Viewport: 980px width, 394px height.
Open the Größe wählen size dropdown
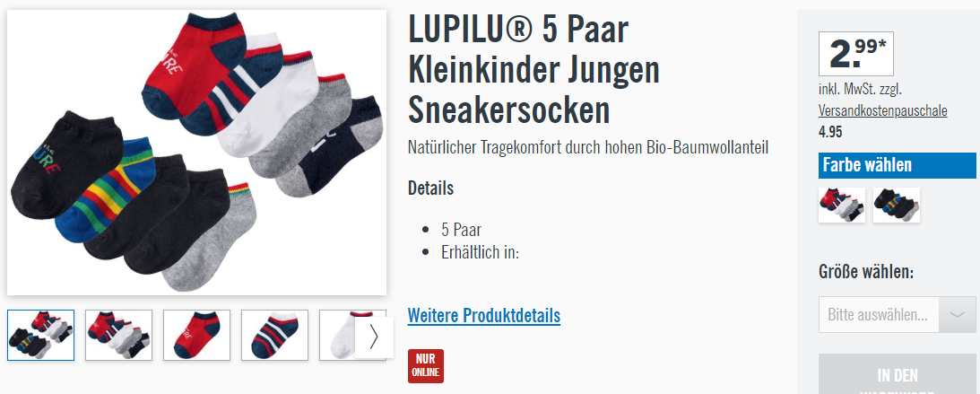coord(897,315)
